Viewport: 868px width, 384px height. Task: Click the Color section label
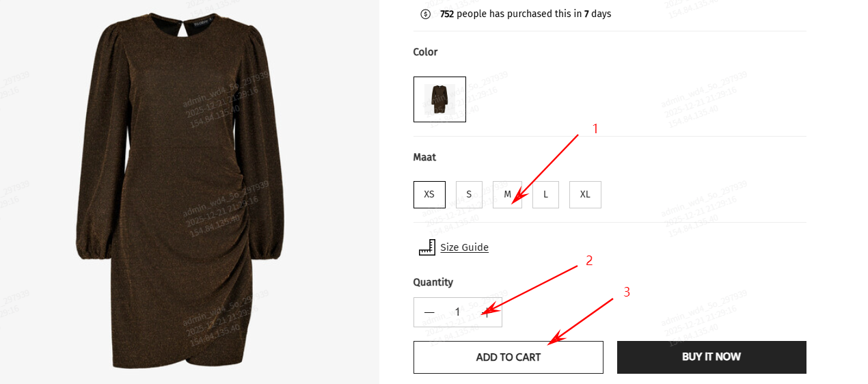[x=425, y=52]
